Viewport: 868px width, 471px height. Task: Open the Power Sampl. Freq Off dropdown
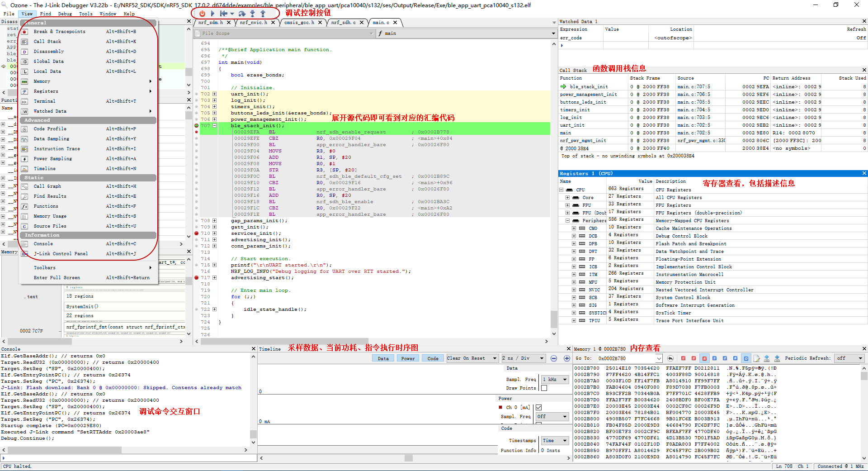click(x=552, y=416)
